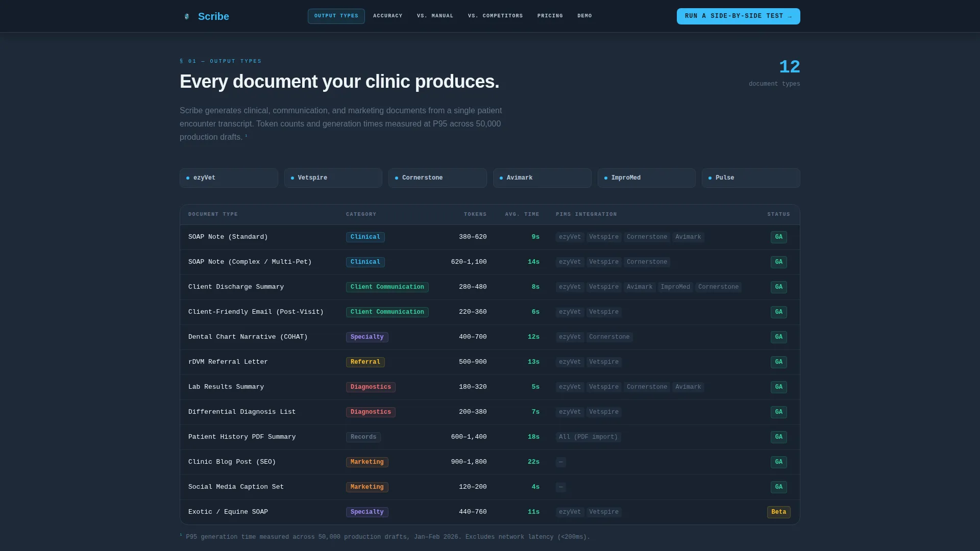This screenshot has width=980, height=551.
Task: Click the Client Discharge Summary row name
Action: 236,287
